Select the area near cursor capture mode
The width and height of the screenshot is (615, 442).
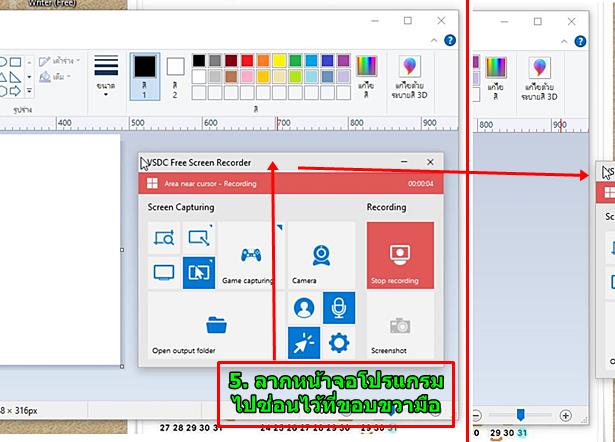pyautogui.click(x=199, y=273)
